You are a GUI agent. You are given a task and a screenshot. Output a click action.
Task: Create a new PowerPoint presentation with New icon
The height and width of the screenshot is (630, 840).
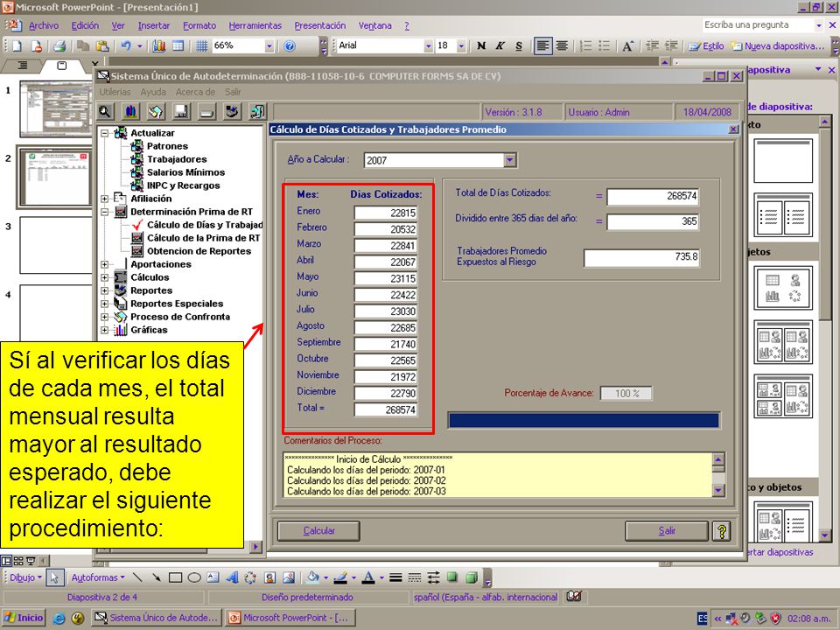[17, 46]
